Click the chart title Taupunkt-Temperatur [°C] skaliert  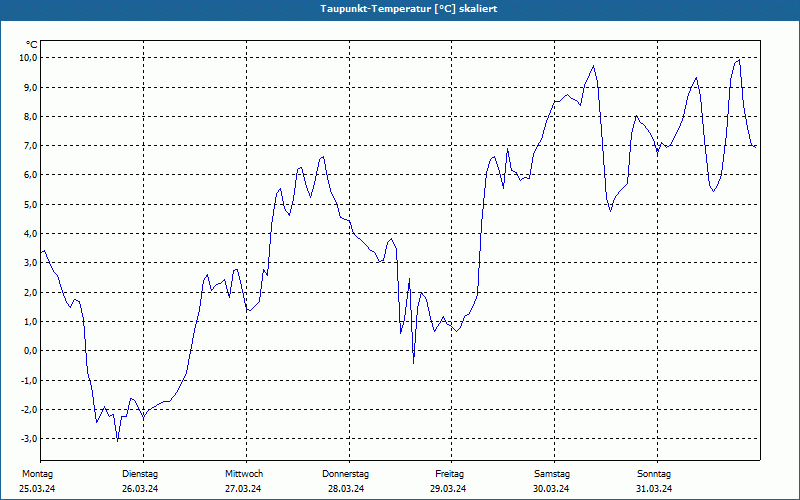tap(409, 9)
